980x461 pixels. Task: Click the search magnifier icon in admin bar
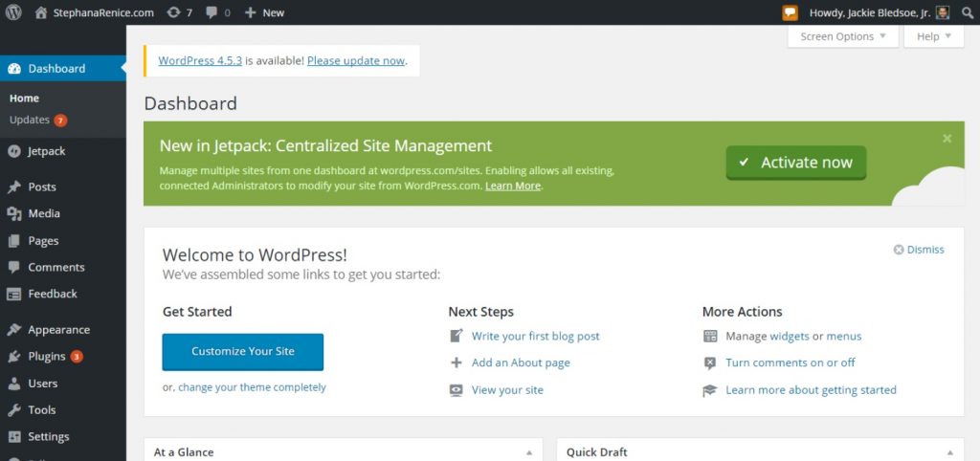967,12
